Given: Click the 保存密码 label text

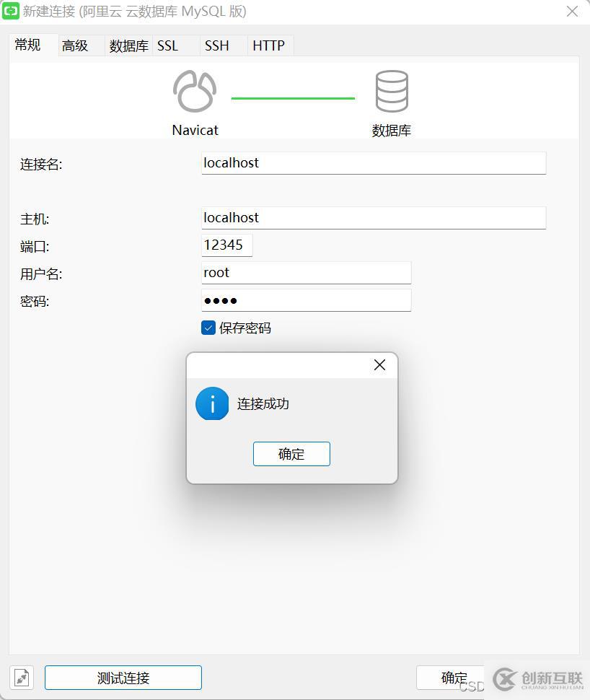Looking at the screenshot, I should point(245,328).
